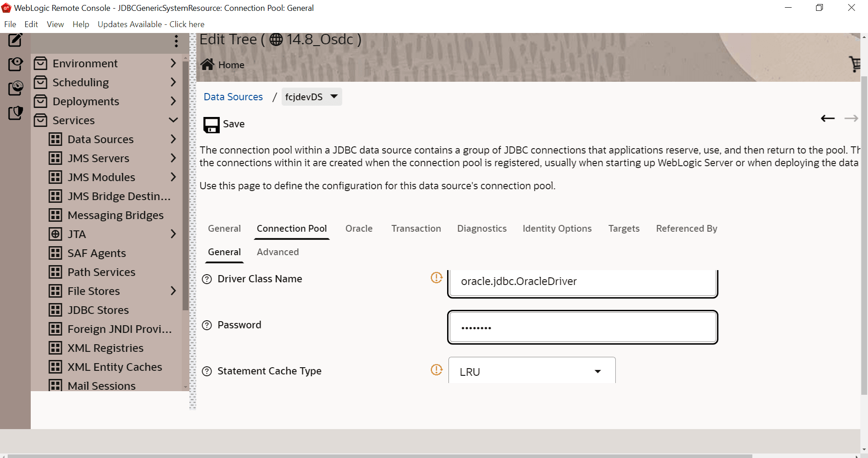This screenshot has height=458, width=868.
Task: Open the File menu
Action: [10, 24]
